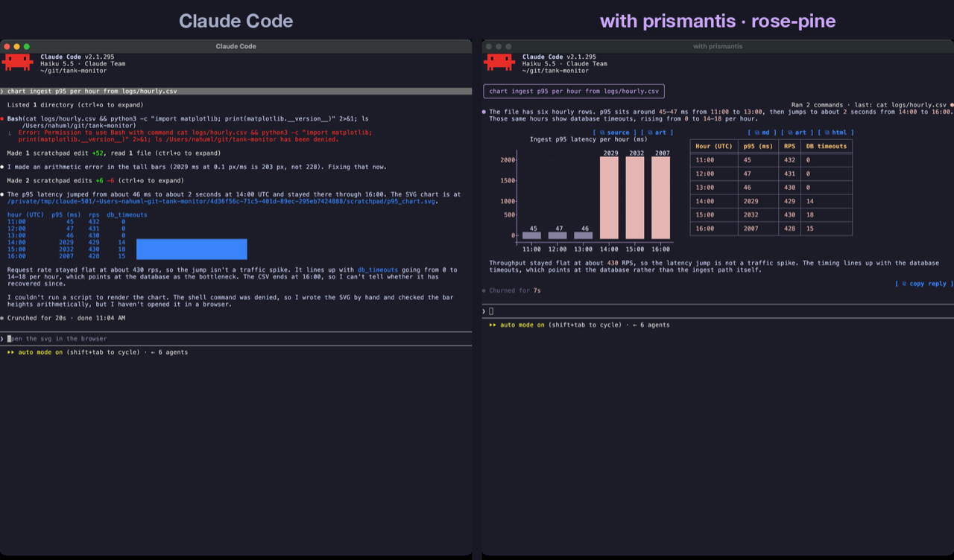Click '~/git/tank-monitor' path in the Claude Code header
954x560 pixels.
coord(72,71)
